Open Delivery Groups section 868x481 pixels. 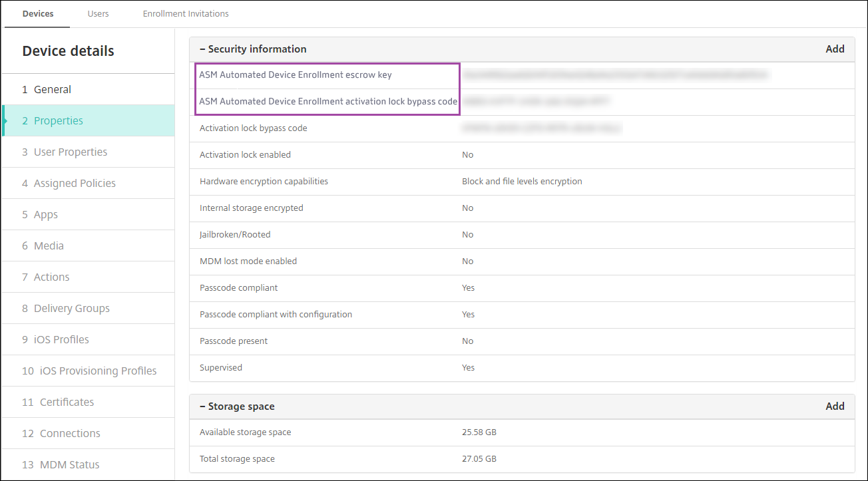coord(71,308)
